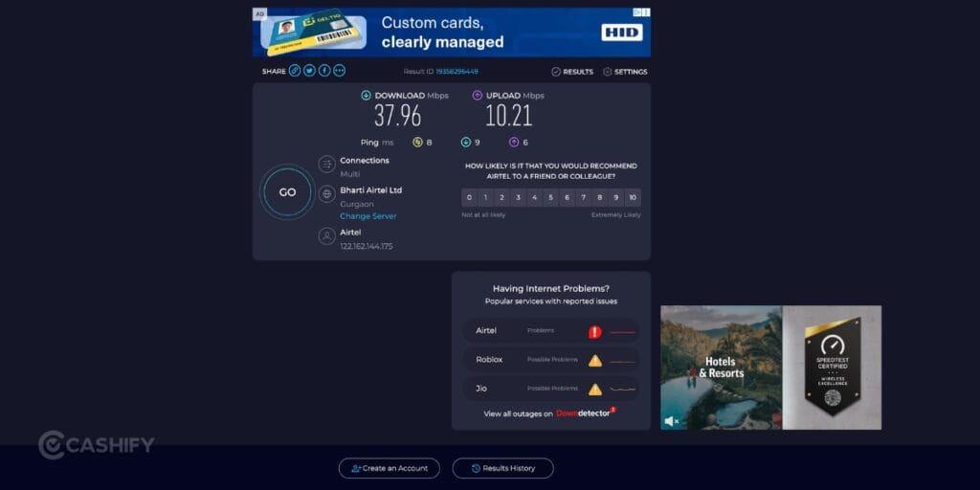Click the idle ping icon

click(x=417, y=143)
